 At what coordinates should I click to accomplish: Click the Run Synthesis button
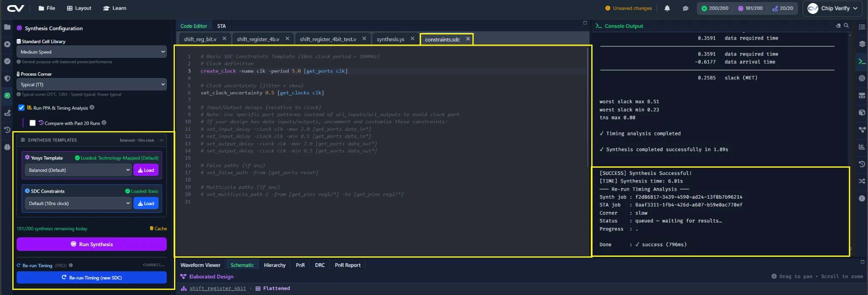92,244
